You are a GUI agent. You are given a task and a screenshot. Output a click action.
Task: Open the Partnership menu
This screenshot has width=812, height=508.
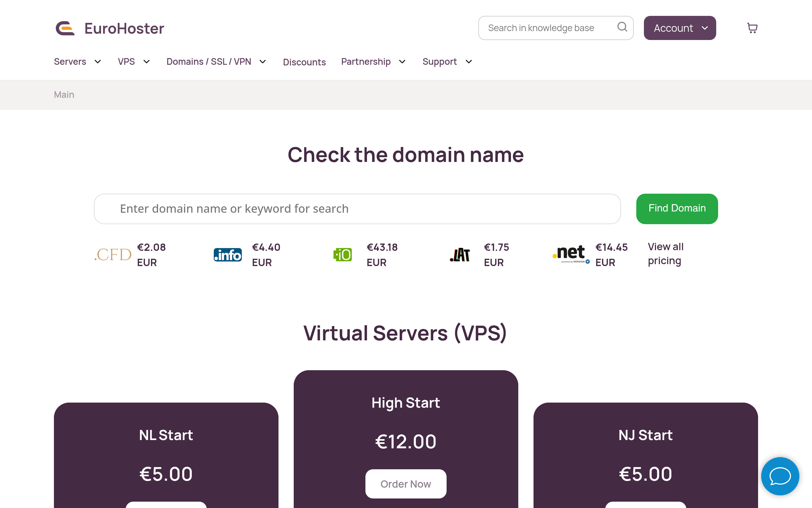click(x=366, y=62)
